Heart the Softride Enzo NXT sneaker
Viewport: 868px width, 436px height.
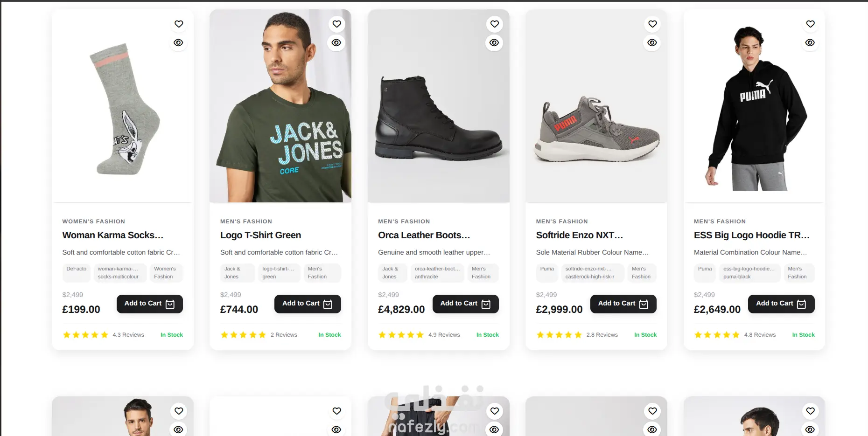point(652,24)
